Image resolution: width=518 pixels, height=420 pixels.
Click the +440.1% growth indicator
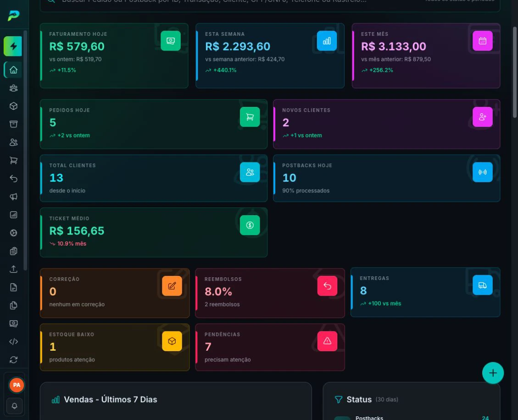click(x=221, y=70)
